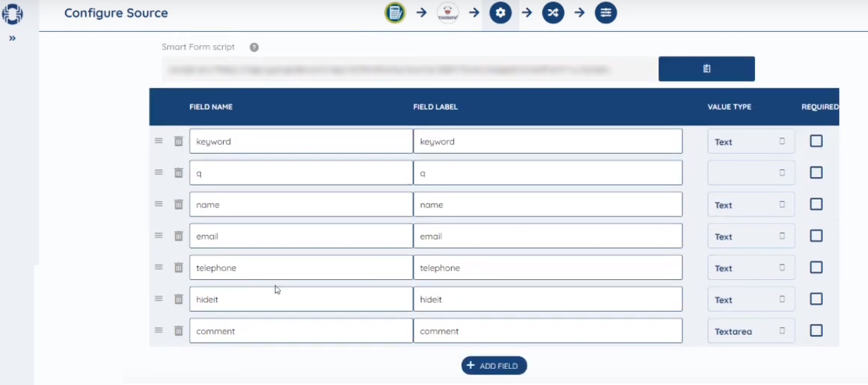This screenshot has width=868, height=385.
Task: Delete the email field row
Action: coord(179,236)
